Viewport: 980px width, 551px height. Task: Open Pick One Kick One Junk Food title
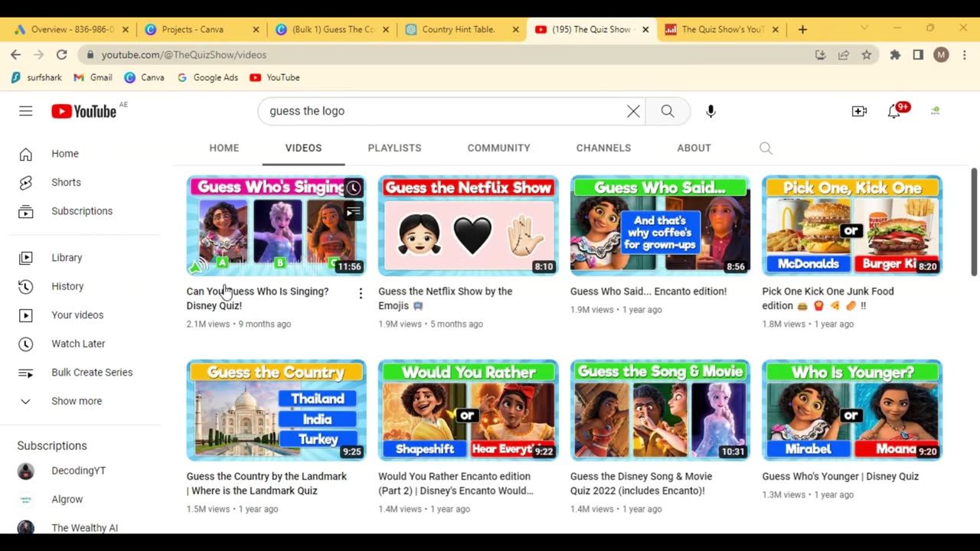[828, 298]
